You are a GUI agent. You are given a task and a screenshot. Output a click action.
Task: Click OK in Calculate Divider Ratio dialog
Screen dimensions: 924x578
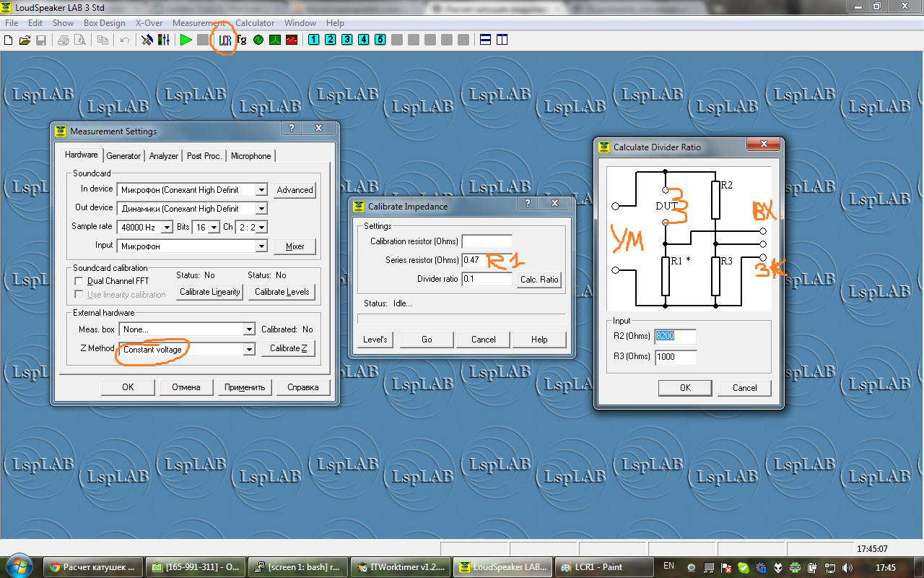[685, 388]
